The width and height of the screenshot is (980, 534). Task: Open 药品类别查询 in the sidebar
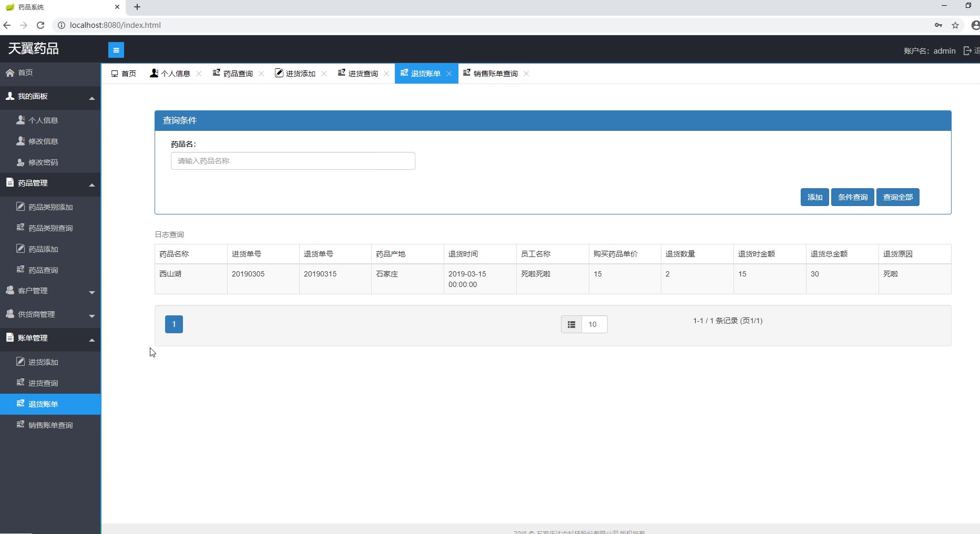50,228
